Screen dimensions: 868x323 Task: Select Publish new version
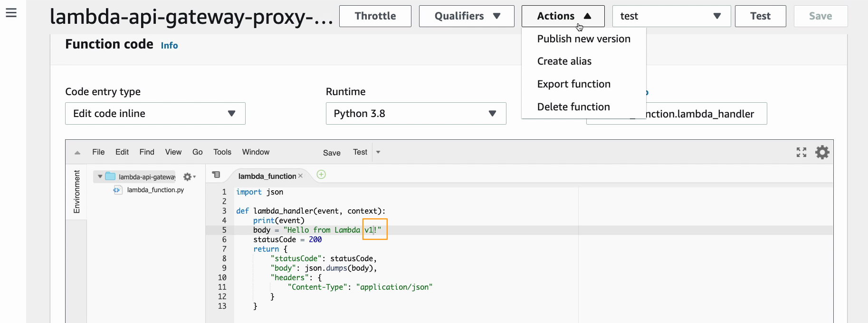click(584, 39)
